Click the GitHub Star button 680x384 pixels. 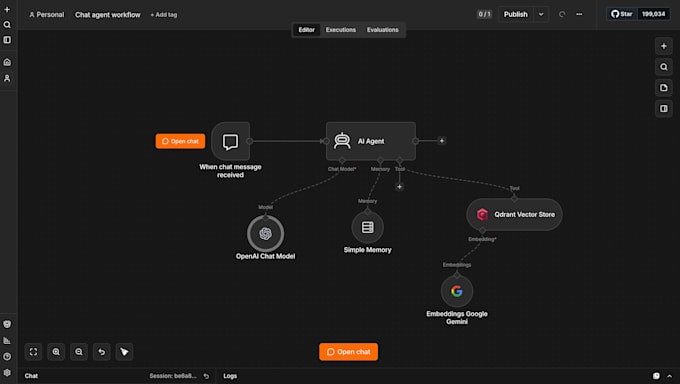(622, 14)
